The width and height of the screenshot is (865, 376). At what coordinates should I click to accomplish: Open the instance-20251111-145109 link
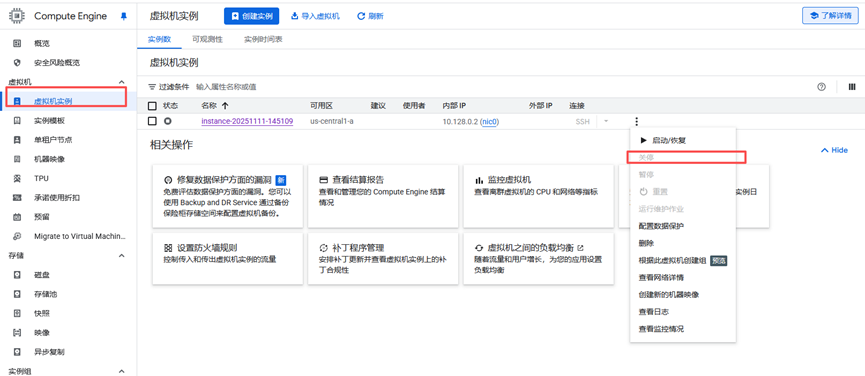point(247,121)
